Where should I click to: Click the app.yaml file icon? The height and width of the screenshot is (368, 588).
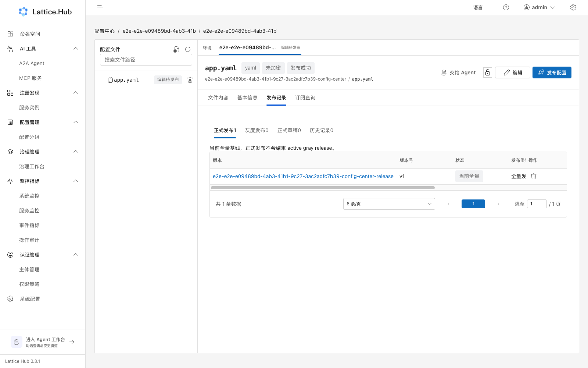pos(110,80)
